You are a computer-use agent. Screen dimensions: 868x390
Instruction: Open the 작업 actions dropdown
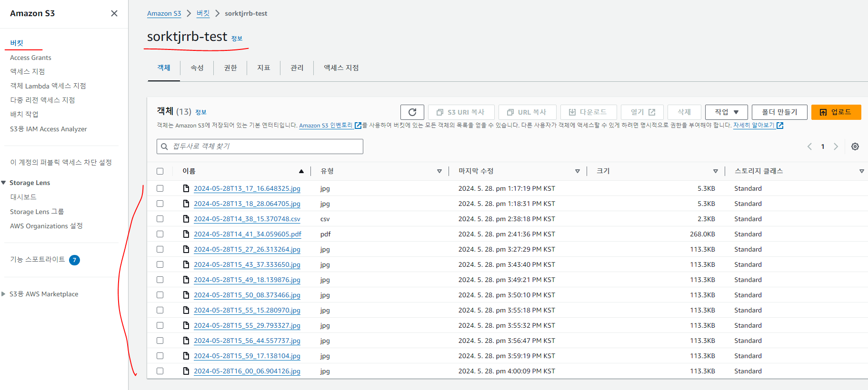point(726,112)
